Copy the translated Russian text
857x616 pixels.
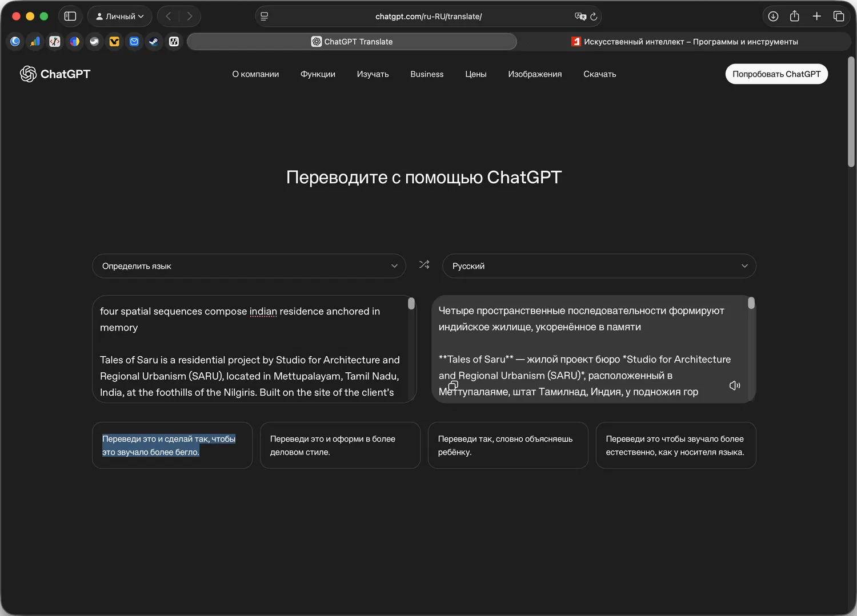point(453,385)
